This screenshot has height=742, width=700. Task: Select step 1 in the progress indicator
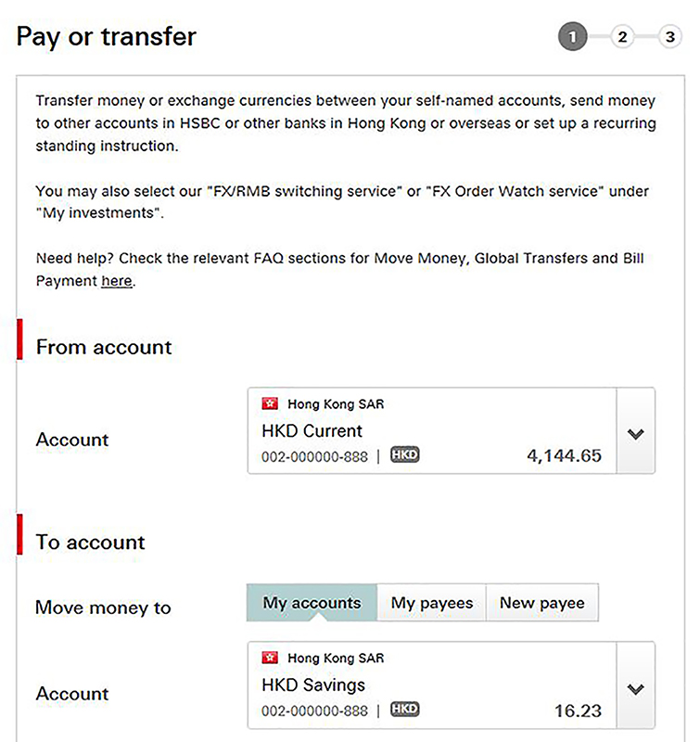[x=573, y=36]
